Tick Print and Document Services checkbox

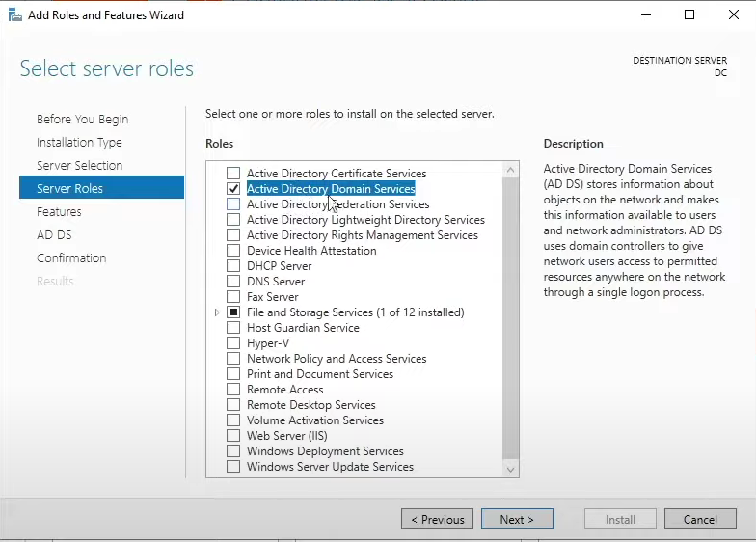(x=233, y=374)
